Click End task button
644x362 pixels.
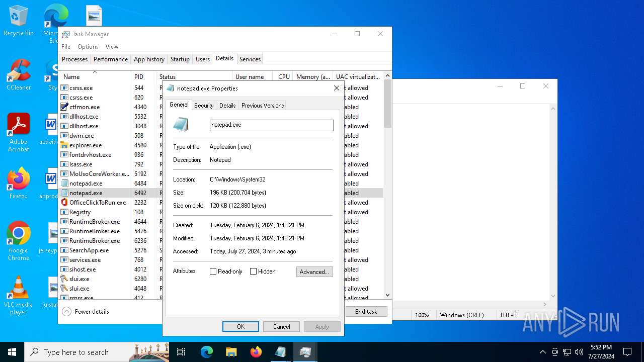pyautogui.click(x=366, y=312)
